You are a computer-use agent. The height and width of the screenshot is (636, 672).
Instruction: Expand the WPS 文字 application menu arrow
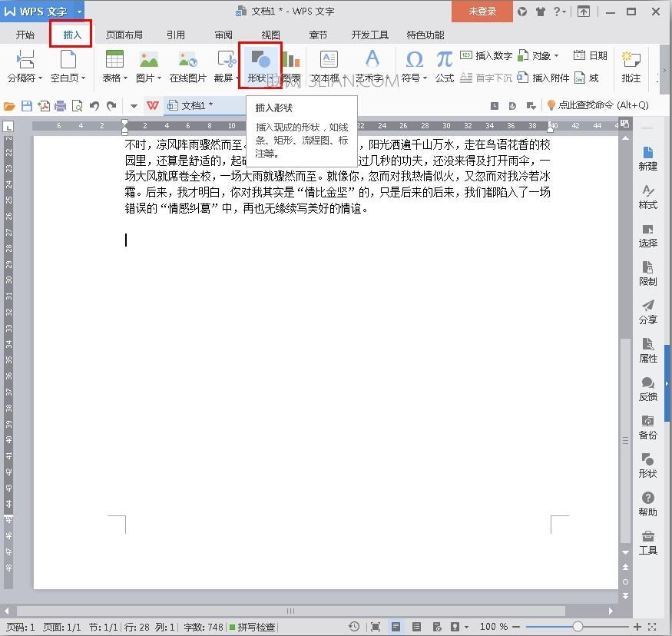(x=79, y=12)
